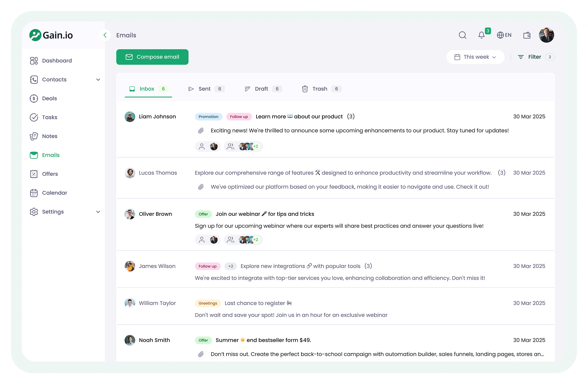
Task: Open Calendar in the sidebar
Action: (x=55, y=193)
